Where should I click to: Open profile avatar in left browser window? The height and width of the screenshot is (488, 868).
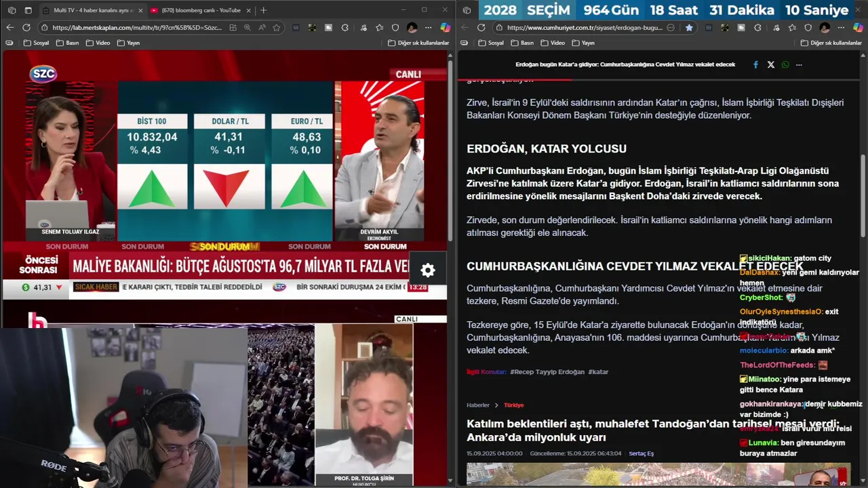pyautogui.click(x=412, y=28)
